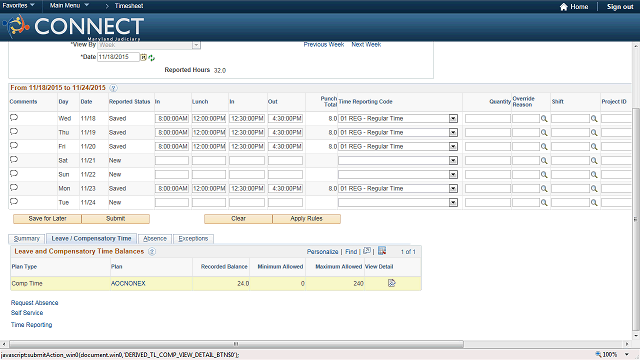Open comment bubble for Mon 11/23
The width and height of the screenshot is (640, 360).
(x=14, y=187)
